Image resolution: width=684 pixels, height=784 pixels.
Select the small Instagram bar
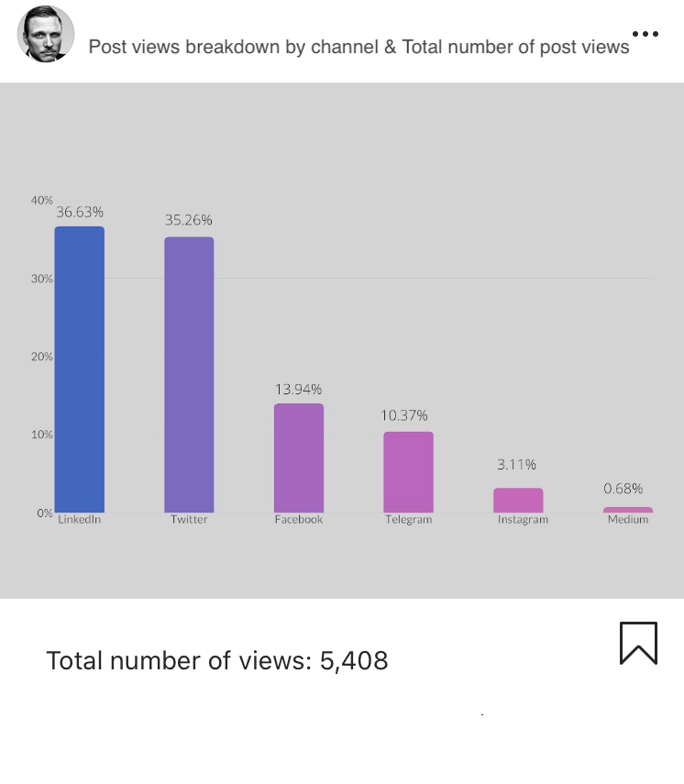click(x=518, y=501)
